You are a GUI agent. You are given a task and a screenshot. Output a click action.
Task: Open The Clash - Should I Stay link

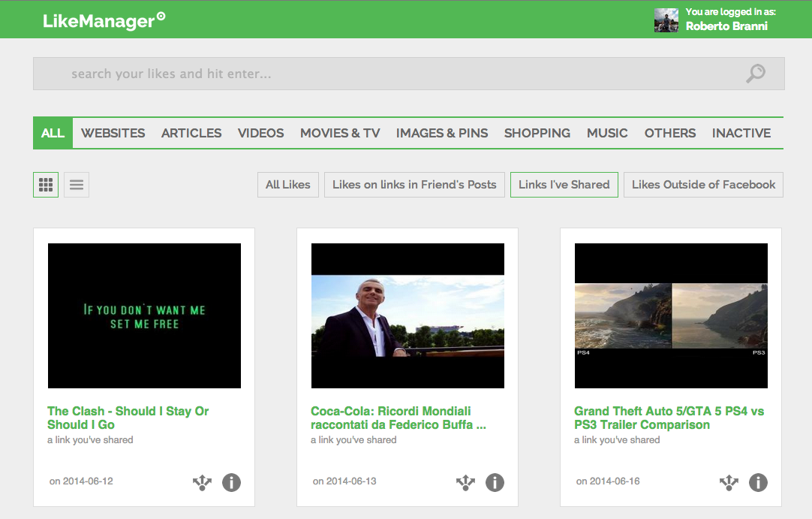tap(128, 418)
